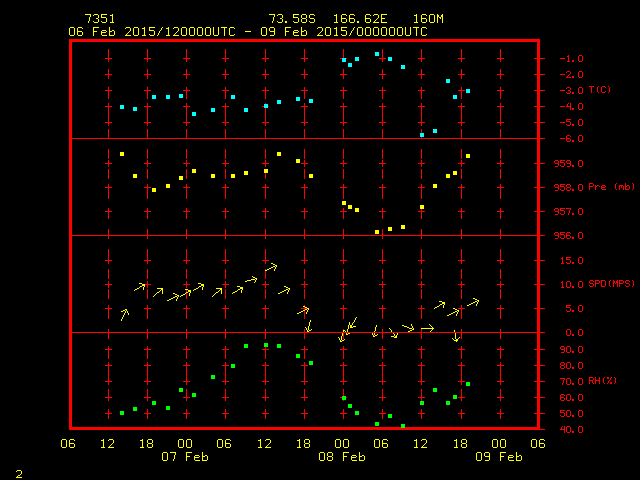Image resolution: width=640 pixels, height=480 pixels.
Task: Select the 08 Feb date label
Action: [x=342, y=457]
